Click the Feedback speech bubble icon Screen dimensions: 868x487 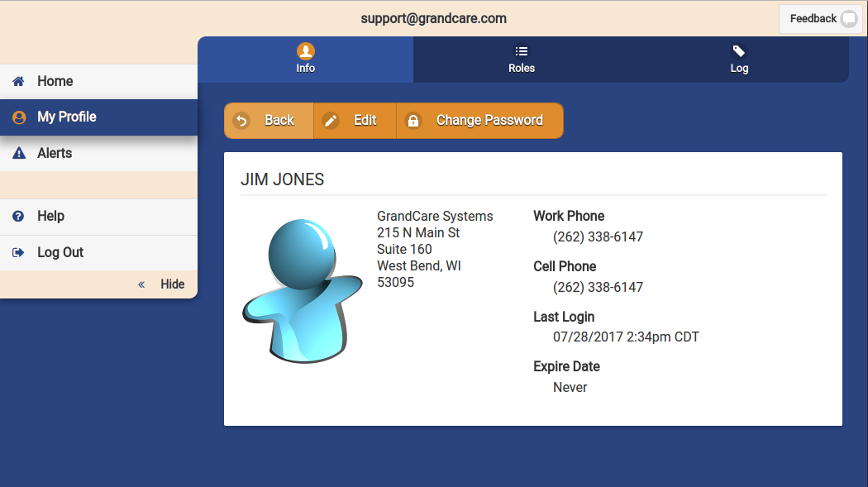click(849, 19)
